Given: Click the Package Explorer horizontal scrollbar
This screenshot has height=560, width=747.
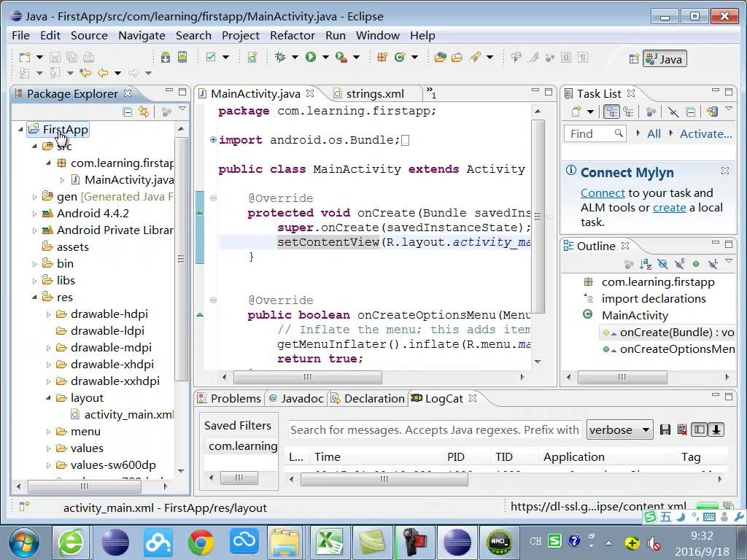Looking at the screenshot, I should (85, 486).
